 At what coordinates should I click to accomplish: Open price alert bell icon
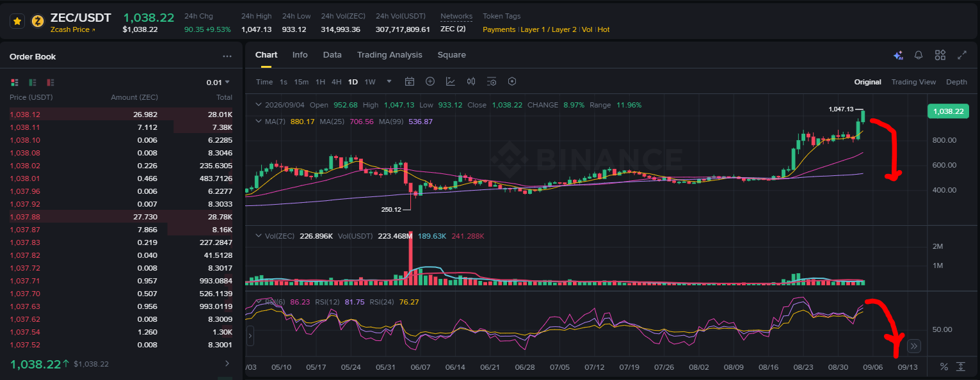tap(919, 55)
